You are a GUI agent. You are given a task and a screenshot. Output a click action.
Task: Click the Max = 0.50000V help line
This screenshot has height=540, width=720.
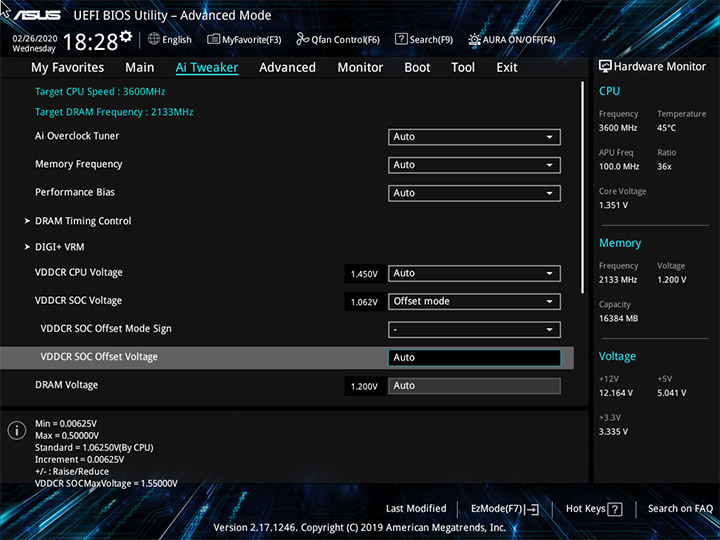pos(67,435)
